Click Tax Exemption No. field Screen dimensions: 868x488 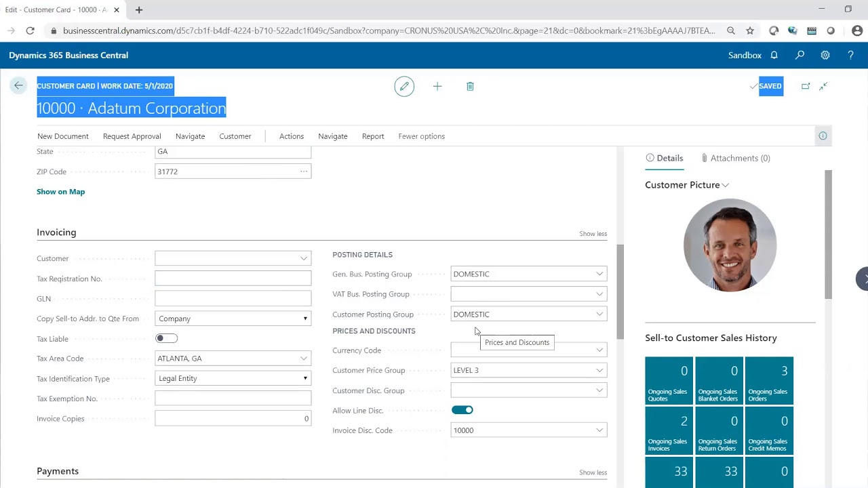(x=233, y=399)
